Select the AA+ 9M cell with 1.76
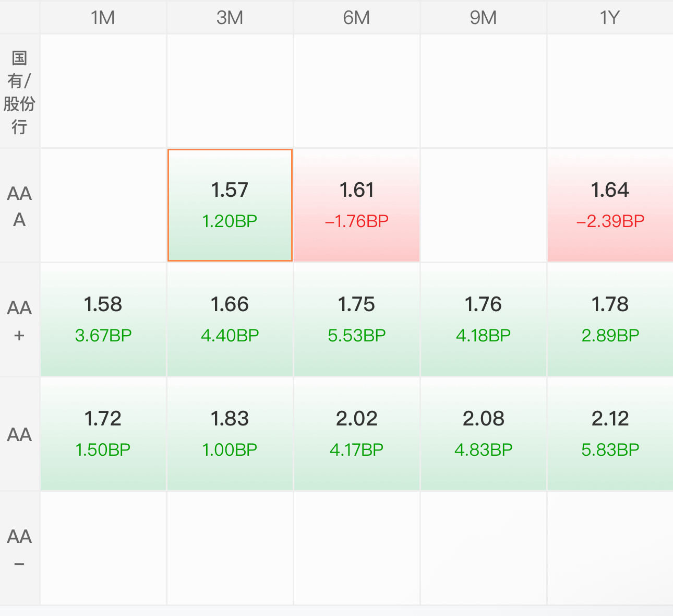 click(483, 319)
